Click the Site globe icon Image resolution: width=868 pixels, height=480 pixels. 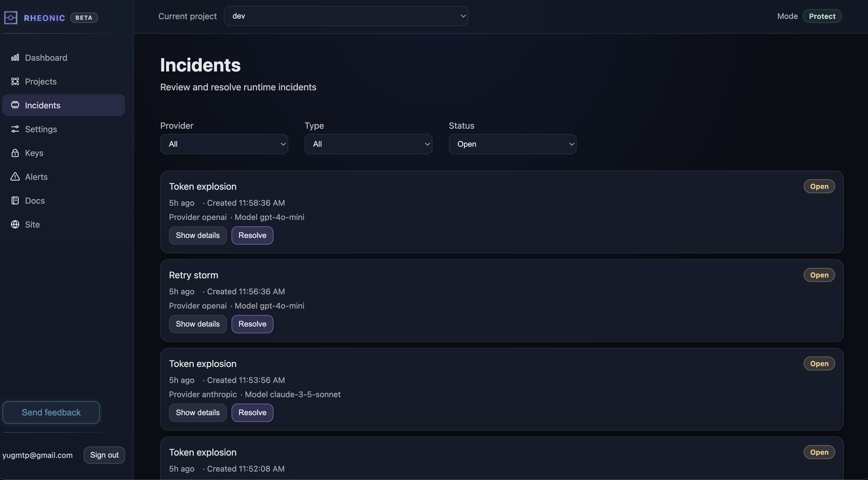[x=15, y=225]
